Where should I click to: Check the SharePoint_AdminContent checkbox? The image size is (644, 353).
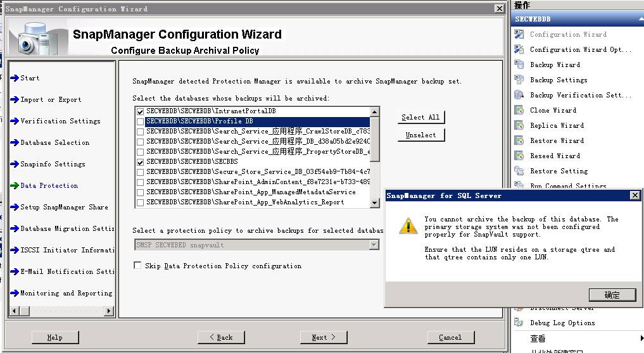pos(141,182)
